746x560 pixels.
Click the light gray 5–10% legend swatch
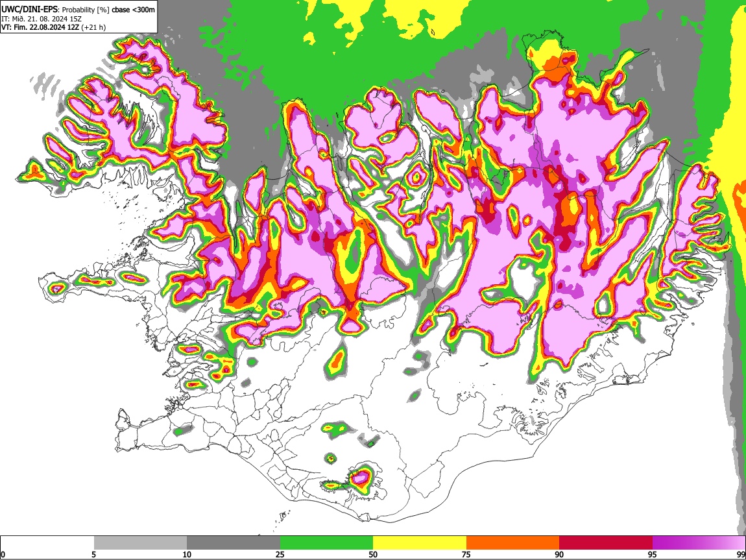140,543
